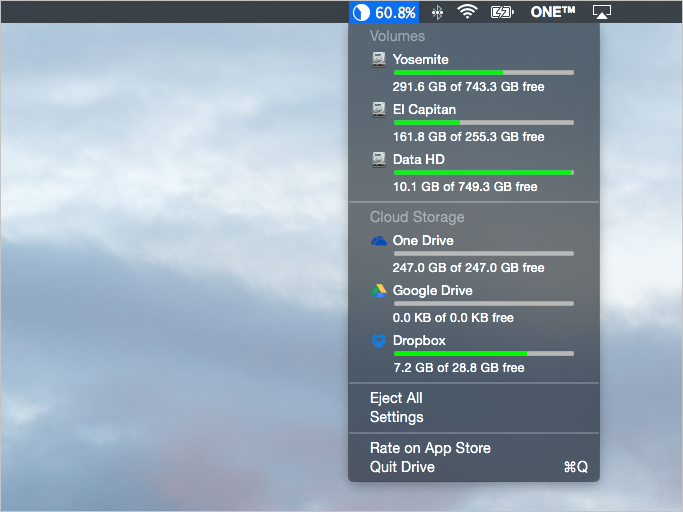Screen dimensions: 683x512
Task: Click the 60.8% disk usage menu bar icon
Action: click(x=384, y=12)
